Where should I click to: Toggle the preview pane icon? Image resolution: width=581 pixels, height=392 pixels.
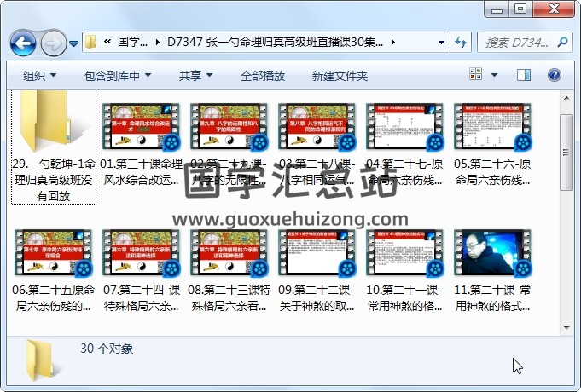click(x=523, y=75)
